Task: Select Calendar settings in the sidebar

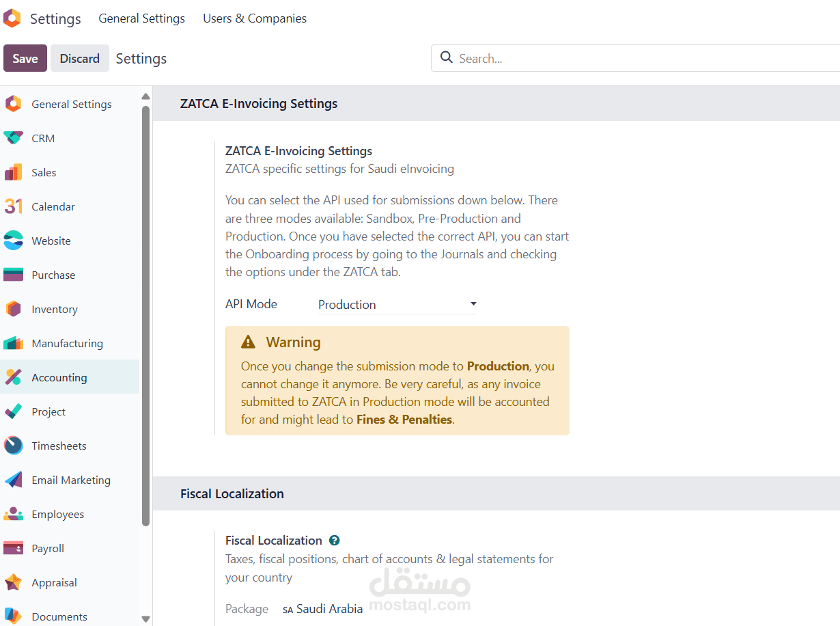Action: tap(70, 206)
